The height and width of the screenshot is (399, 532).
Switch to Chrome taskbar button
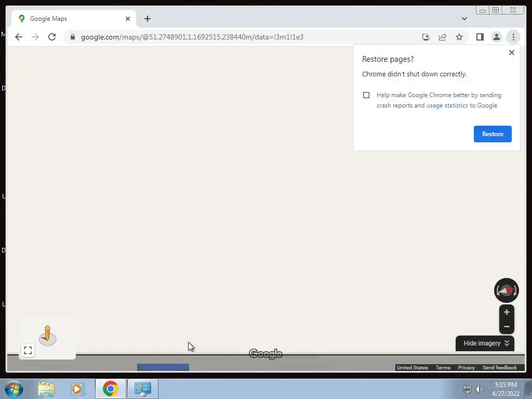pos(110,389)
